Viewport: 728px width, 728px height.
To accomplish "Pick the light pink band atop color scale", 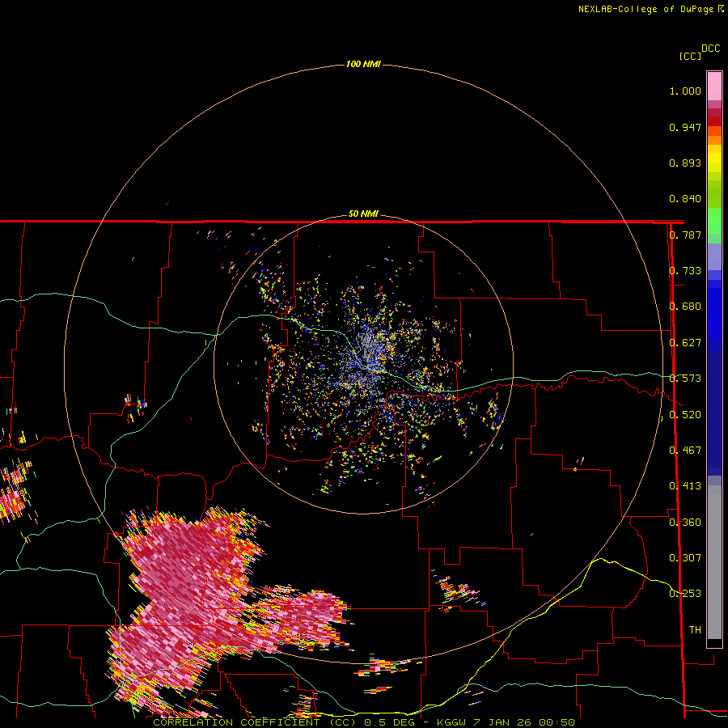I will click(x=714, y=86).
